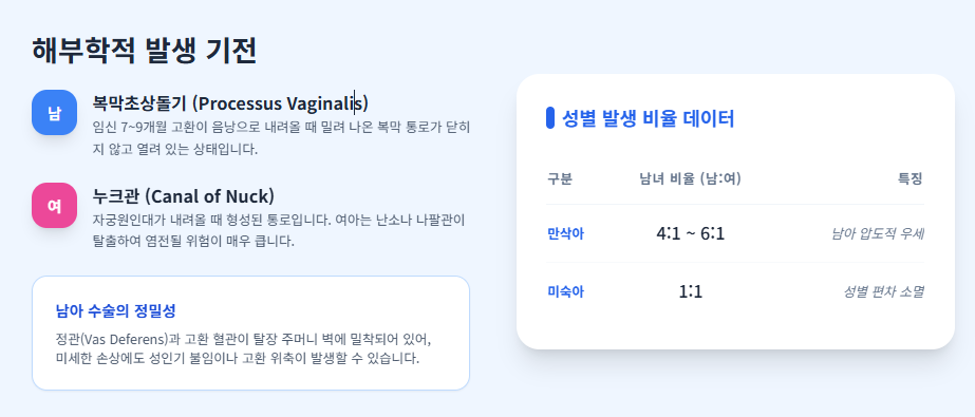Click the blue 남 badge icon

(54, 112)
